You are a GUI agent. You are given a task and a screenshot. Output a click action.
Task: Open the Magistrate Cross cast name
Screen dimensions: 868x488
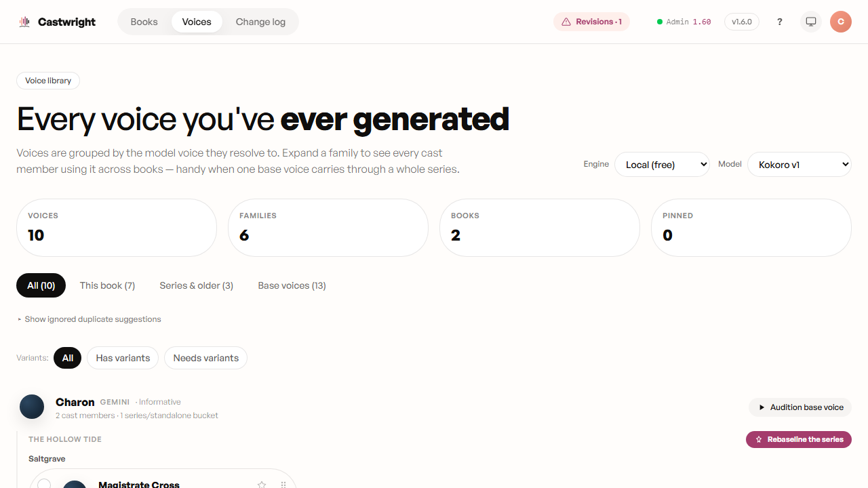(x=139, y=484)
